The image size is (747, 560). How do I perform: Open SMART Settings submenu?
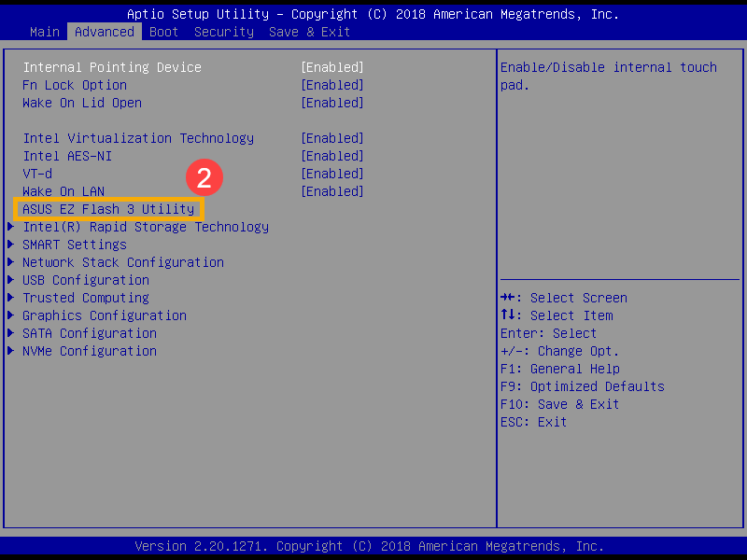coord(75,245)
